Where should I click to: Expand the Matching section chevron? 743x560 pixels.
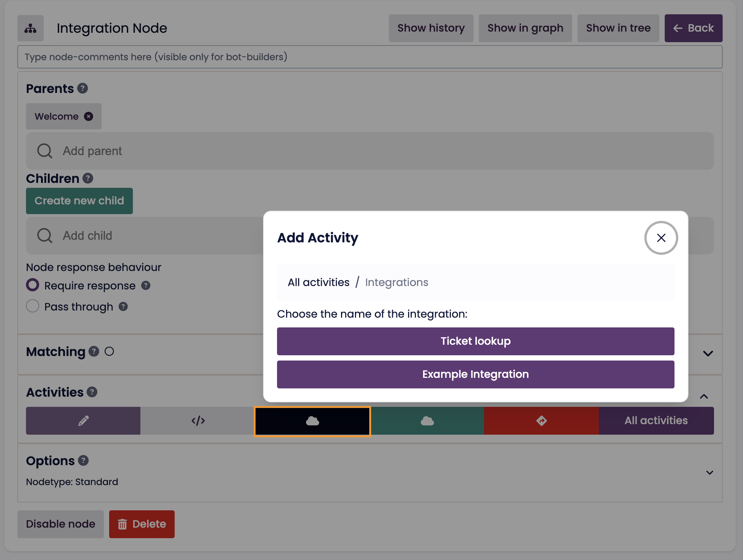click(708, 353)
